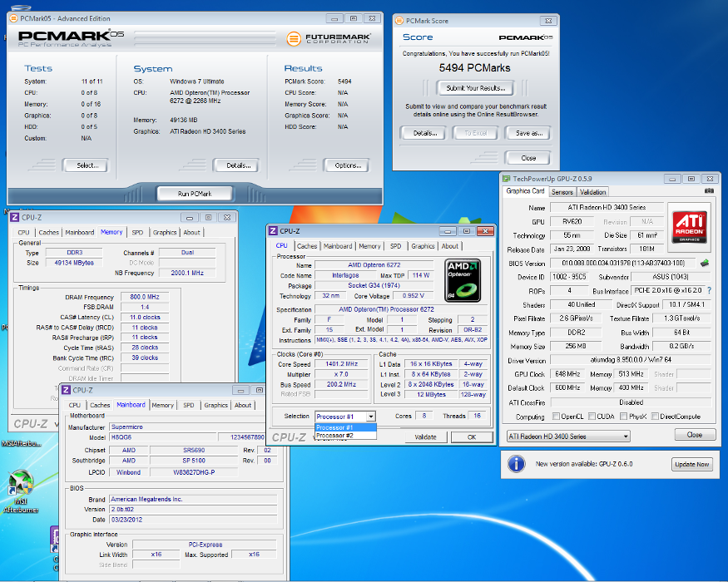
Task: Click the BIOS date 03/23/2012 field
Action: pos(193,520)
